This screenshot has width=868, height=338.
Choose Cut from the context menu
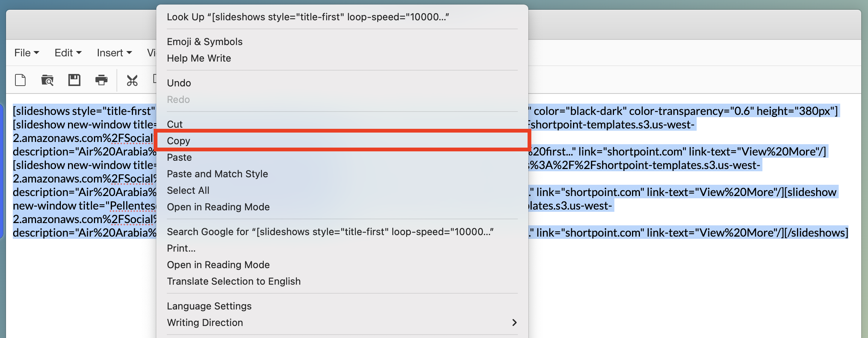point(342,124)
